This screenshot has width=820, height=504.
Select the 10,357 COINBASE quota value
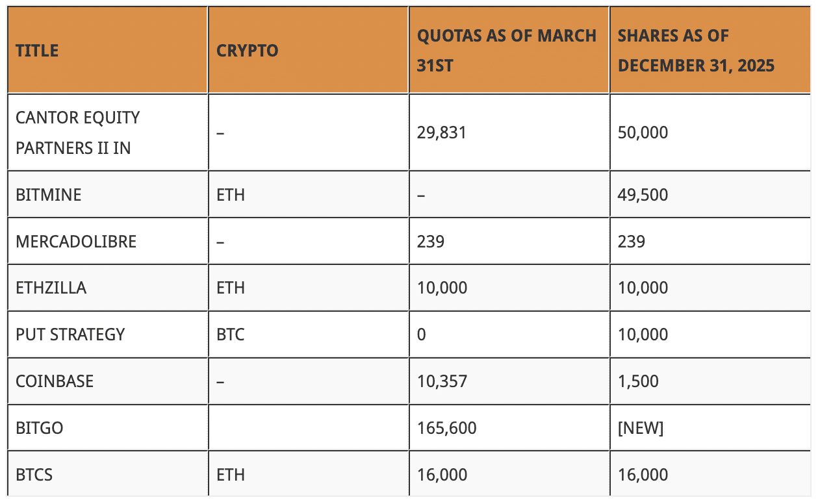(442, 381)
